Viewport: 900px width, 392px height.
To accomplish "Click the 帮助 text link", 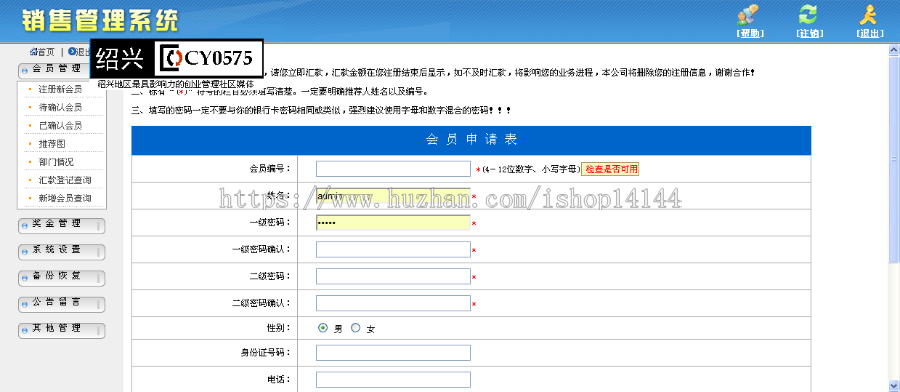I will pos(750,33).
